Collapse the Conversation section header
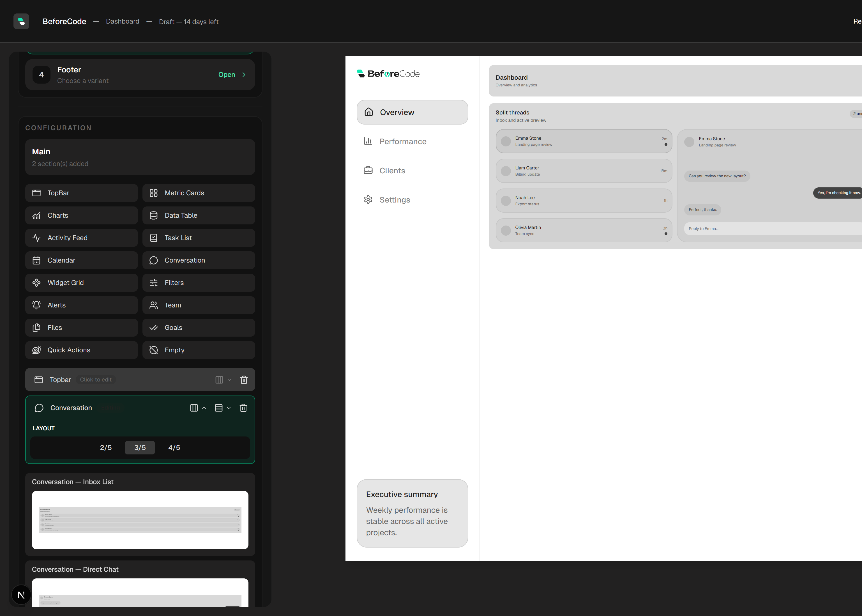 point(140,408)
